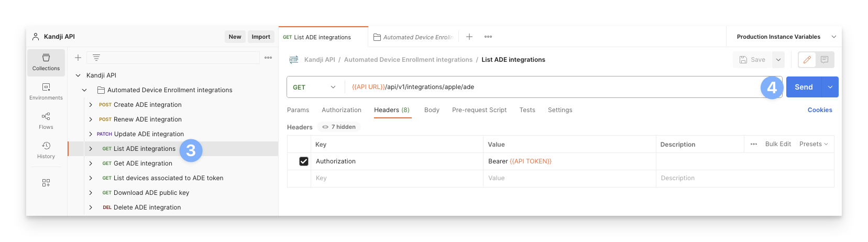Click the Bearer {{API TOKEN}} value cell
The image size is (868, 242).
(x=569, y=161)
